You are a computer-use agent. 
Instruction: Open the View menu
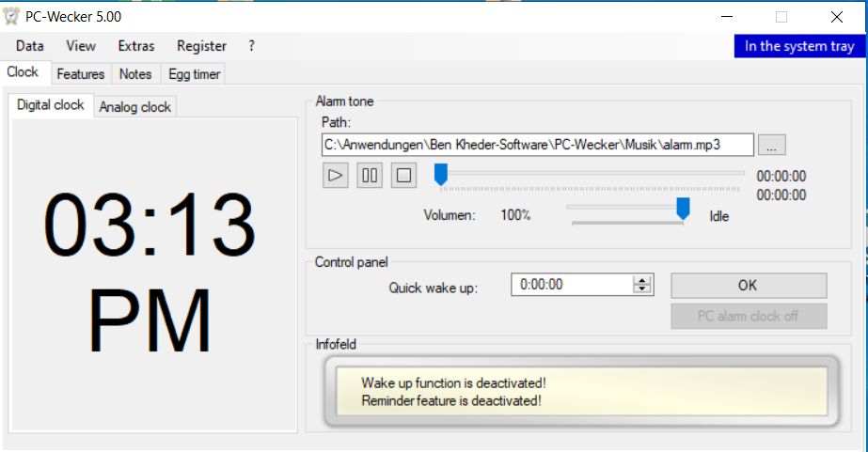[x=81, y=46]
